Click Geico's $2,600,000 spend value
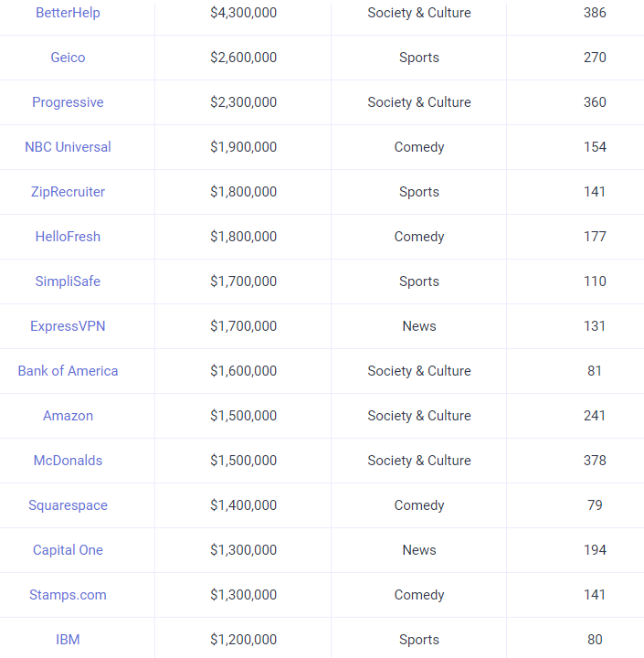 [x=243, y=58]
